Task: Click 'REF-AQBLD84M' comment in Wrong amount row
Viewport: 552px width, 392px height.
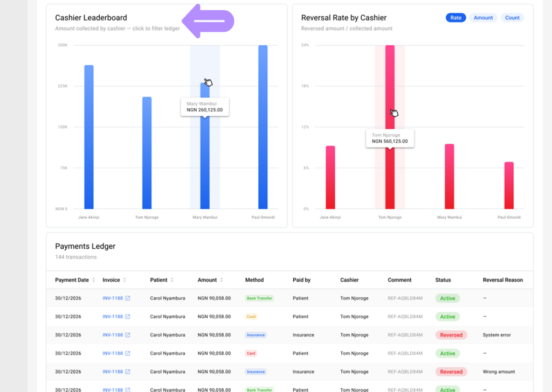Action: click(x=405, y=372)
